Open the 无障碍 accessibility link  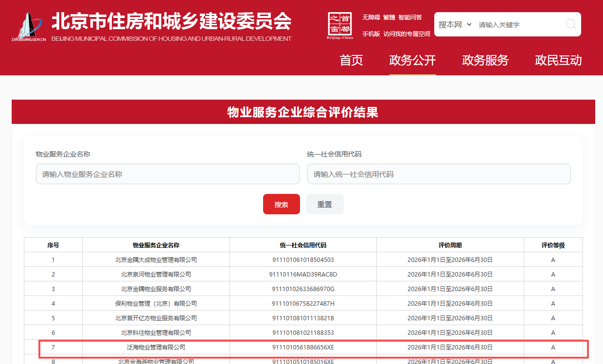(x=371, y=17)
